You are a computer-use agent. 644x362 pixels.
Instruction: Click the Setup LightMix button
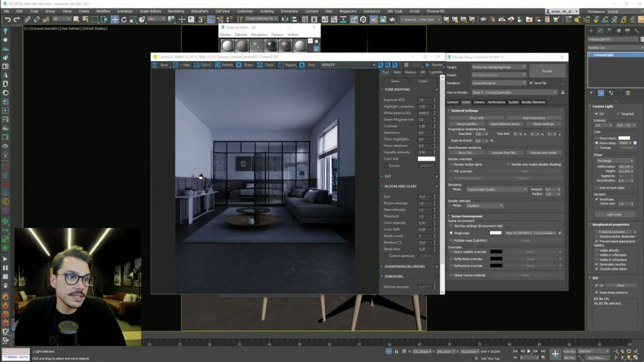coord(467,124)
